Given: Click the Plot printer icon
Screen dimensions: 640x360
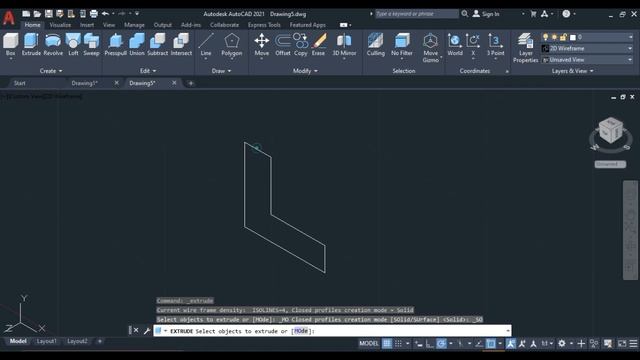Looking at the screenshot, I should (x=93, y=13).
